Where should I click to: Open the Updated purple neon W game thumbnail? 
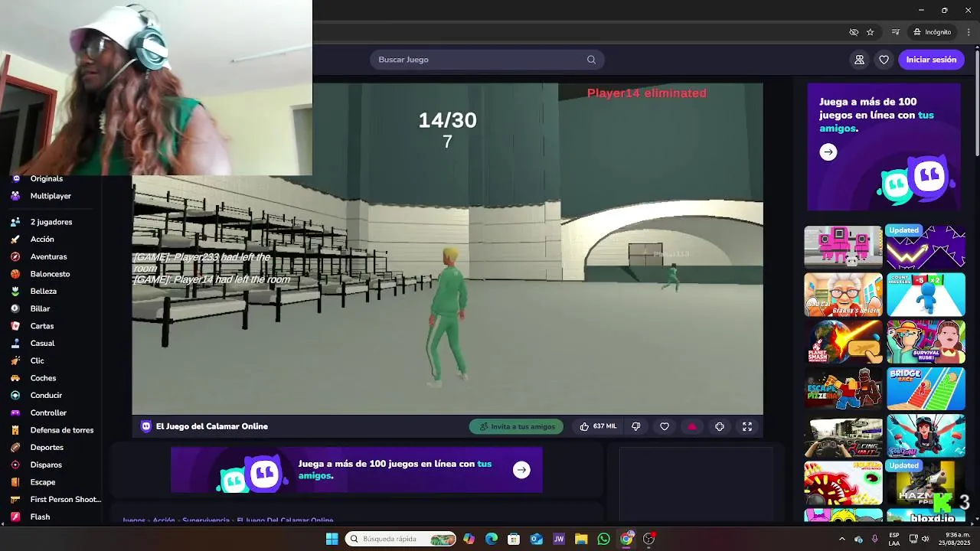point(926,246)
